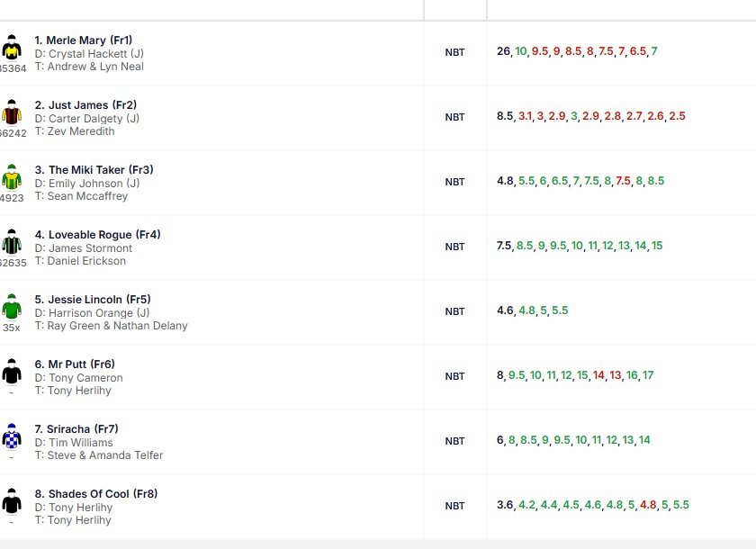Click Loveable Rogue's striped silks icon
The width and height of the screenshot is (756, 549).
pyautogui.click(x=12, y=242)
